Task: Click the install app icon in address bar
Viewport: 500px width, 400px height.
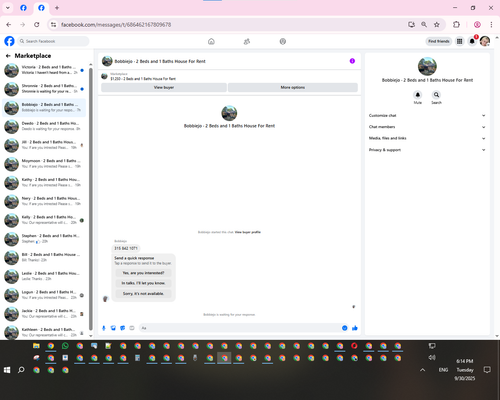Action: 411,24
